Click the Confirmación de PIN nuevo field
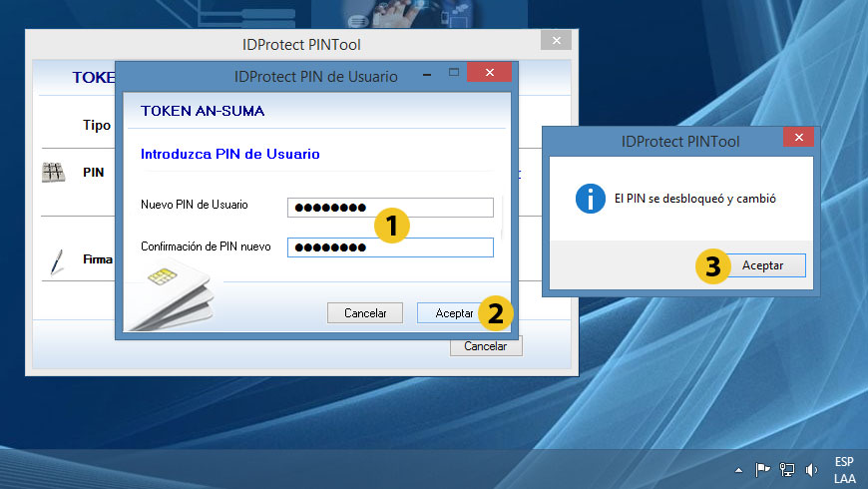 (x=390, y=247)
